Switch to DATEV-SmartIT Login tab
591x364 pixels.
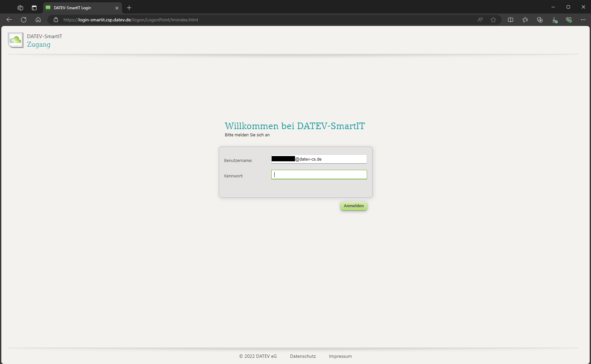79,8
